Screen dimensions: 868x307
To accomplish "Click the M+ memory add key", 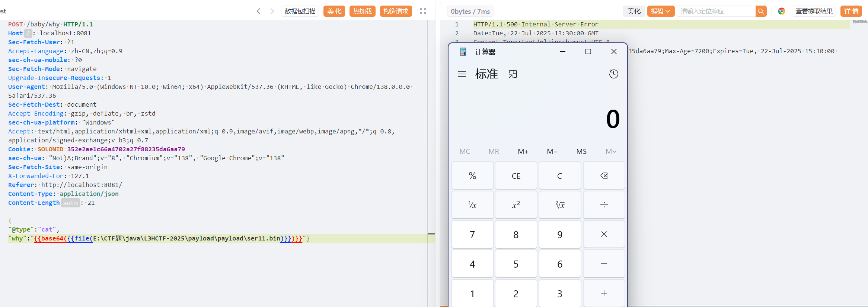I will point(523,151).
